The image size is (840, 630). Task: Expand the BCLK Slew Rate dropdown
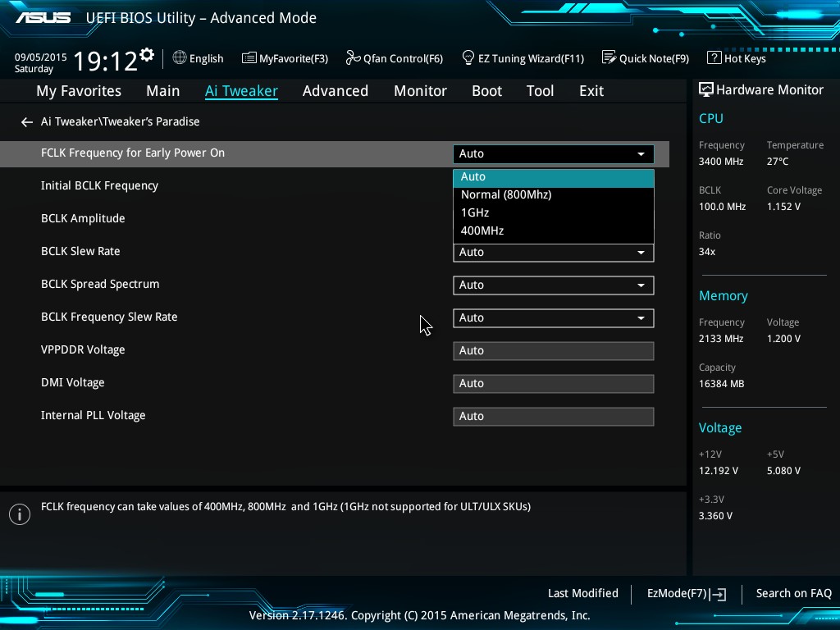[x=554, y=253]
